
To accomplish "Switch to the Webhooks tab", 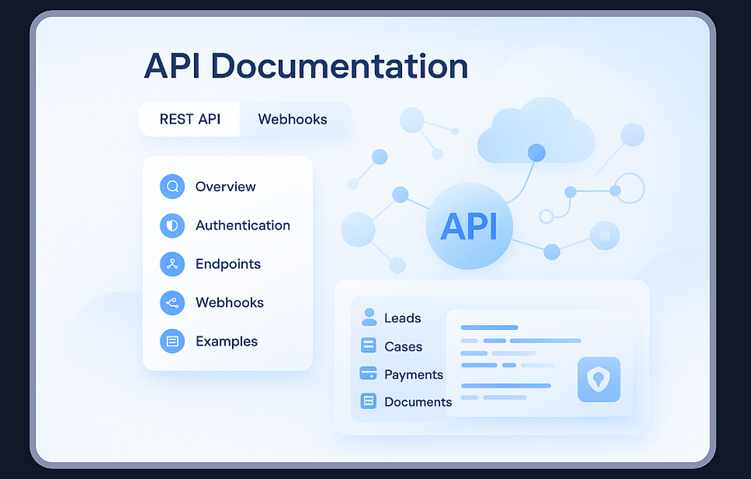I will pyautogui.click(x=293, y=119).
